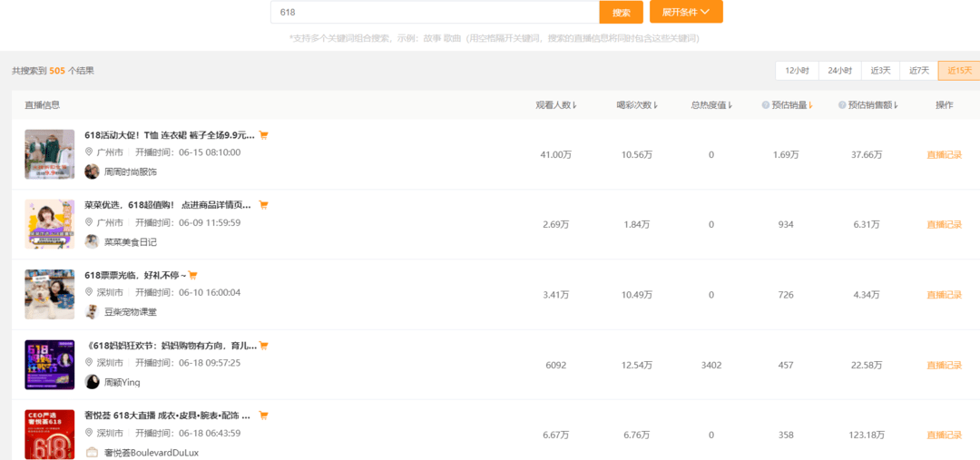This screenshot has height=460, width=980.
Task: Click the avatar icon of 豆柴宠物课堂
Action: coord(92,311)
